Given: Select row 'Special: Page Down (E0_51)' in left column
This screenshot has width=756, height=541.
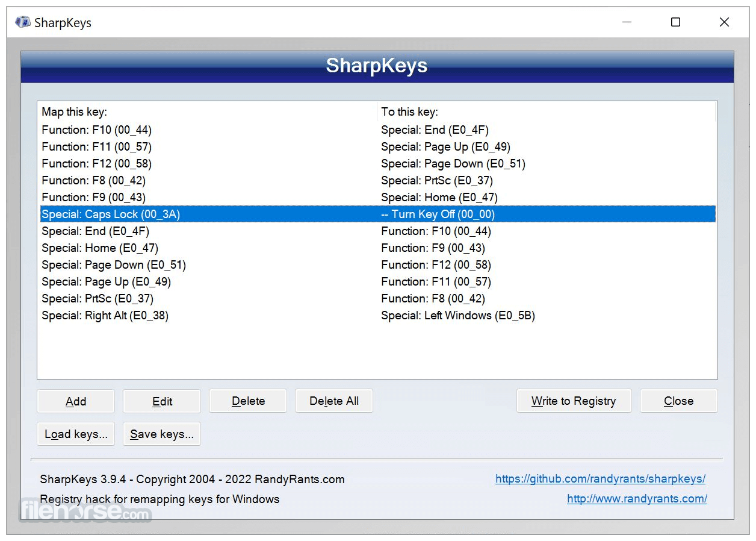Looking at the screenshot, I should tap(114, 264).
